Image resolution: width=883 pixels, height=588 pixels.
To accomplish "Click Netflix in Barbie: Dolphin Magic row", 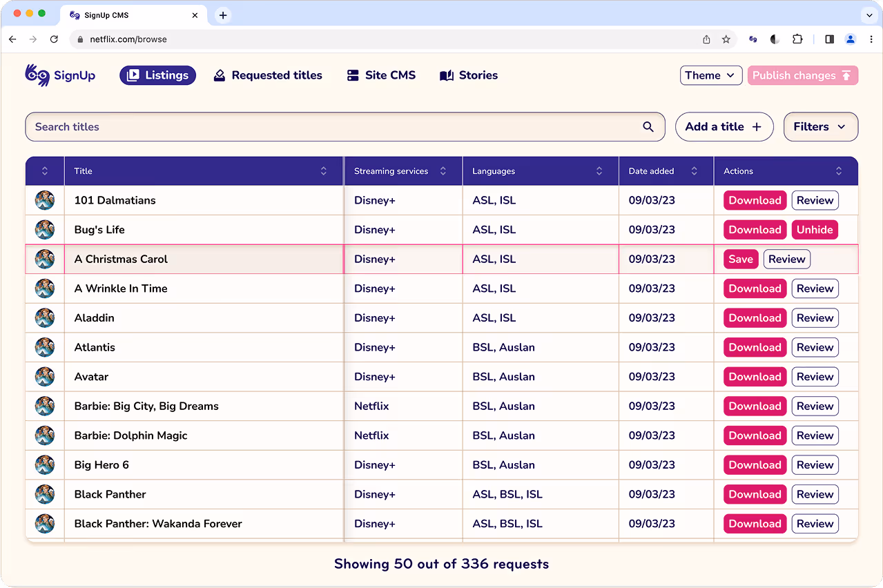I will tap(371, 435).
